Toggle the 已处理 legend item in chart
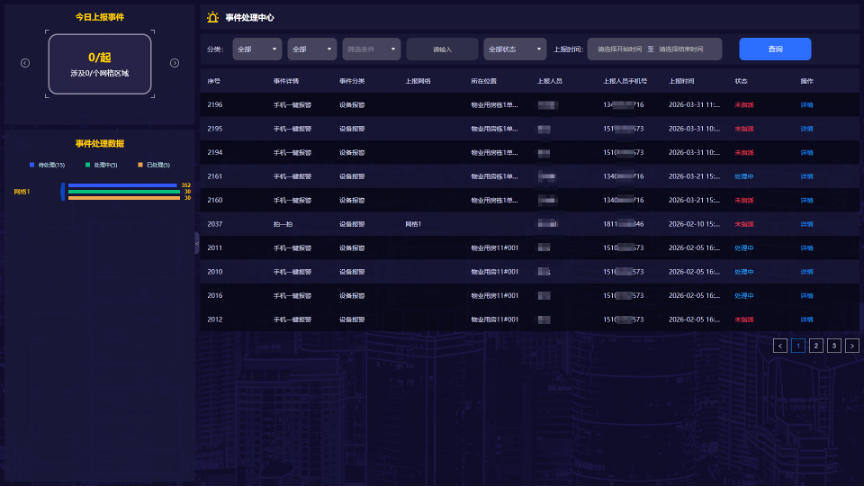This screenshot has height=487, width=864. tap(154, 164)
